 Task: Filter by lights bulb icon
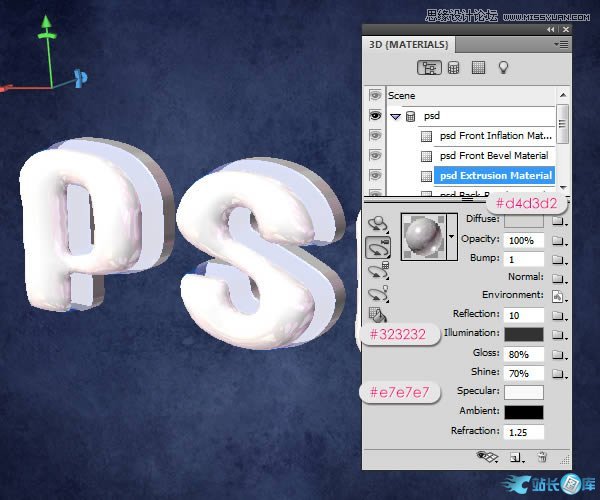click(504, 68)
